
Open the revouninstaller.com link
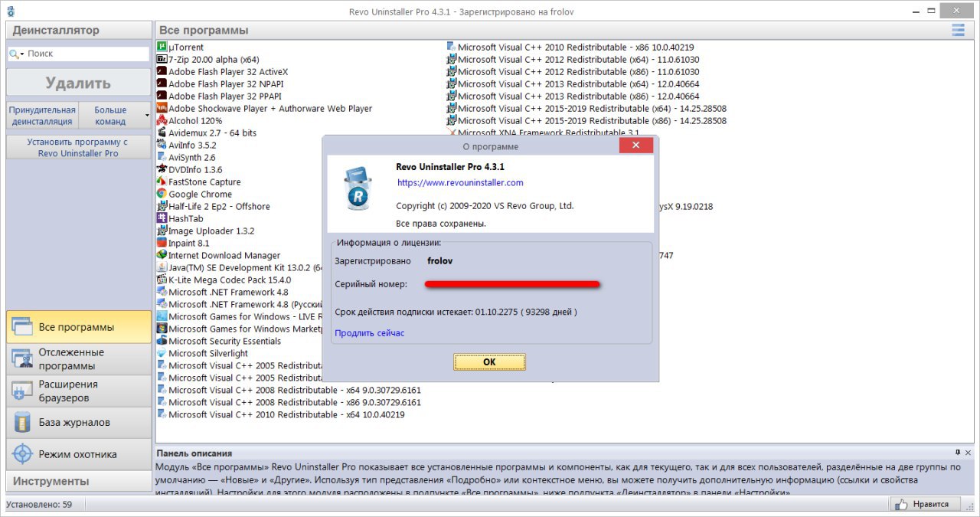460,183
